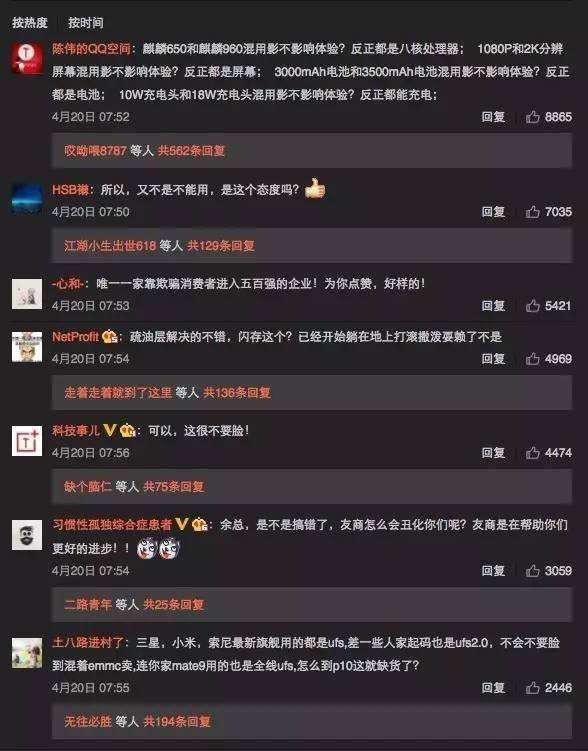Like the comment with 8865 likes

click(532, 117)
